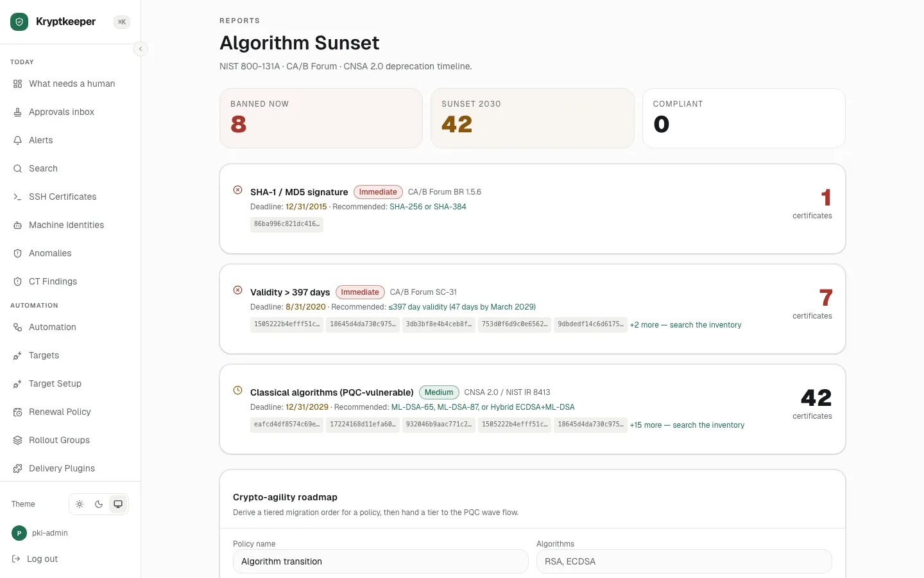Click the Automation workflow icon

18,327
